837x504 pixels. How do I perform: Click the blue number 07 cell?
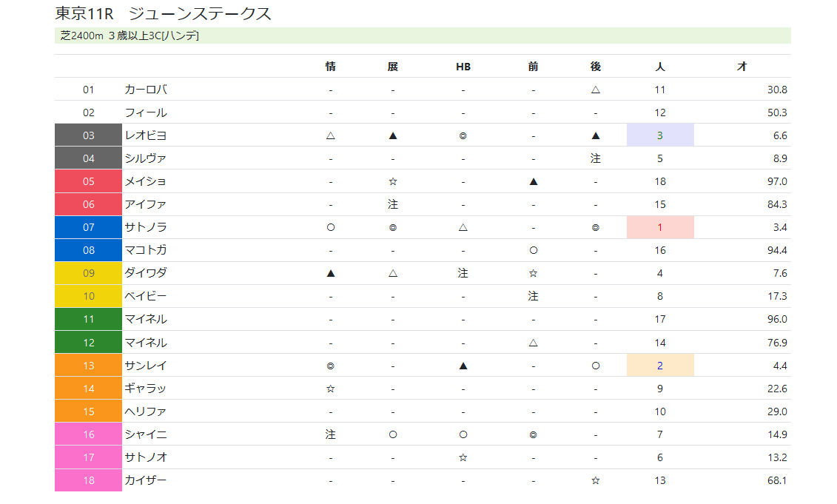point(89,227)
